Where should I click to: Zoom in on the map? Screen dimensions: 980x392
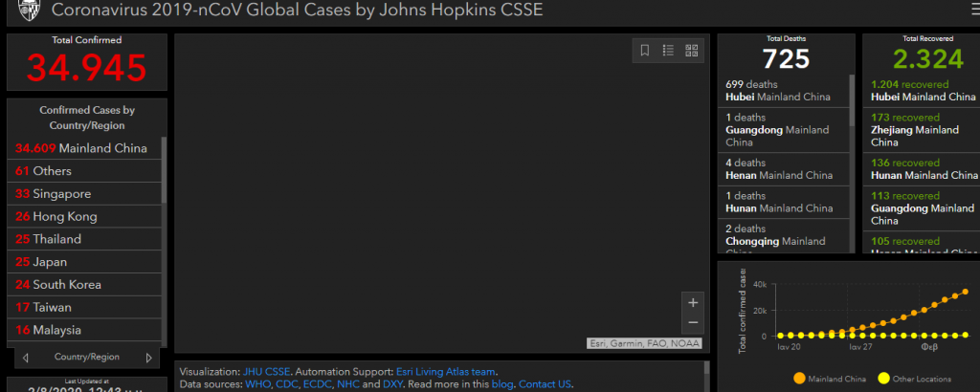[693, 303]
